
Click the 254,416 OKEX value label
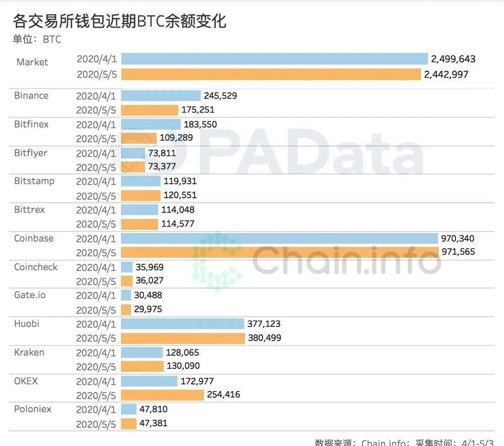click(224, 395)
